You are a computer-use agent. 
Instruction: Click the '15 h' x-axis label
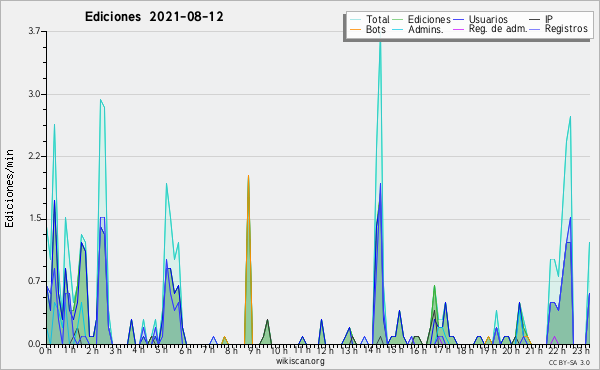click(x=395, y=350)
